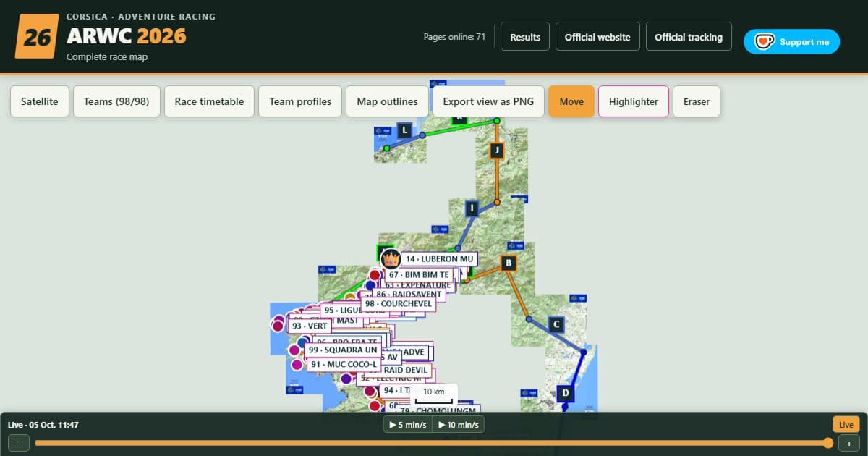Click blue waypoint dot right of marker L
Viewport: 868px width, 456px height.
422,135
